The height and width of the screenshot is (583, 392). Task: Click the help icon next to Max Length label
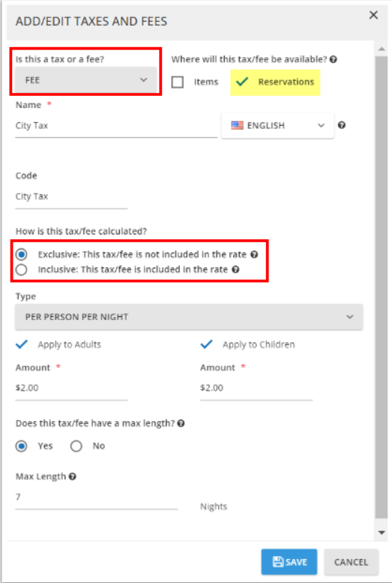click(x=73, y=477)
